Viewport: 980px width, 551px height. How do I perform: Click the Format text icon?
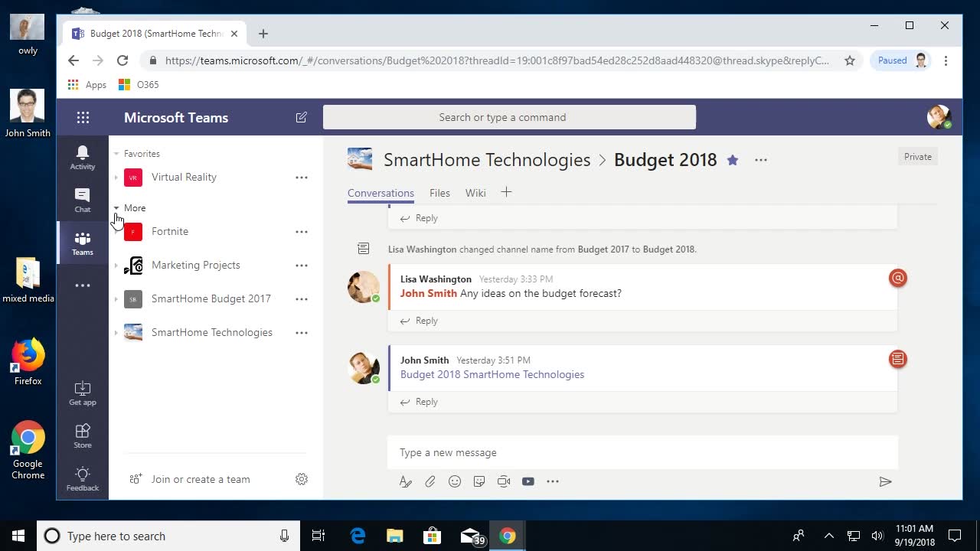pyautogui.click(x=406, y=481)
